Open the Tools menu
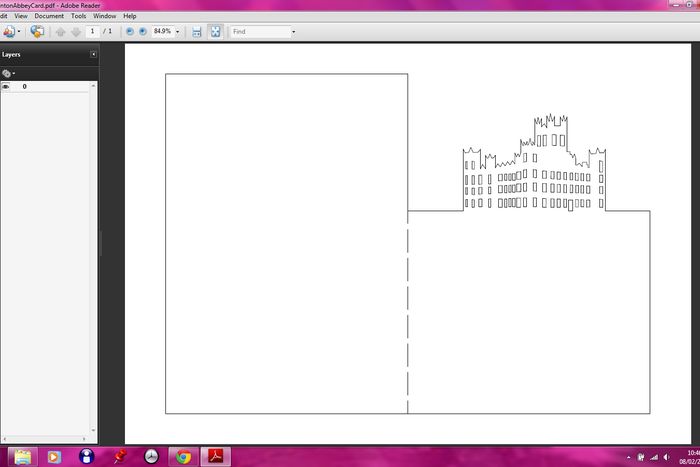This screenshot has height=467, width=700. coord(78,16)
